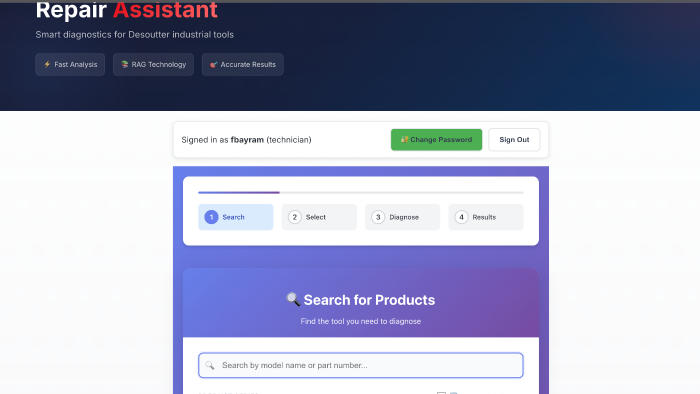700x394 pixels.
Task: Click the Accurate Results badge
Action: tap(242, 65)
